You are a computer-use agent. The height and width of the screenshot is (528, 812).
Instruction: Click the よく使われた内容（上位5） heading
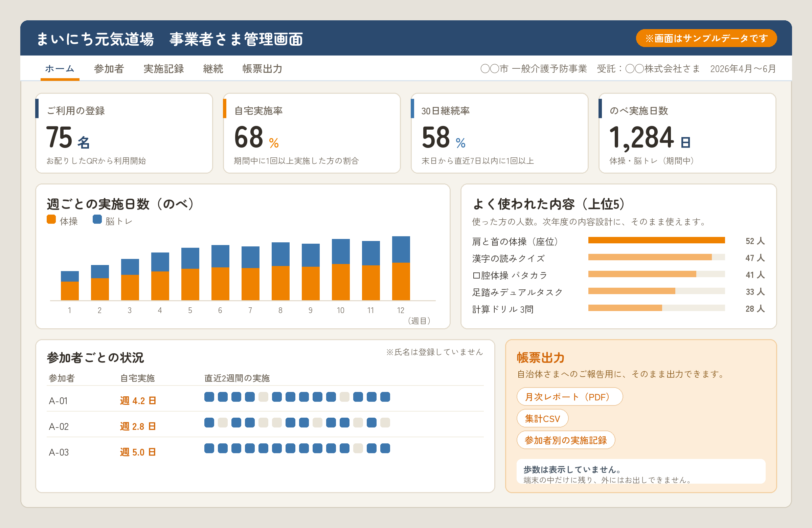click(x=549, y=204)
